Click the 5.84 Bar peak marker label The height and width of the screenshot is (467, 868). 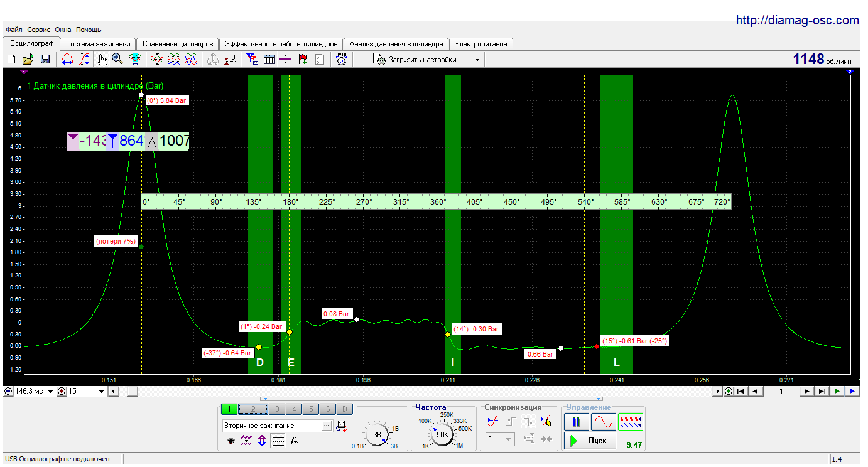[166, 100]
